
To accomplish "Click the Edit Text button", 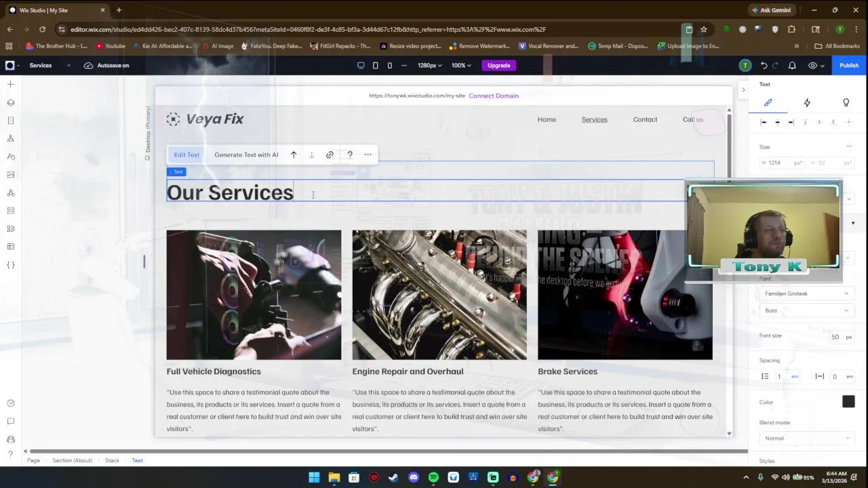I will [x=186, y=155].
